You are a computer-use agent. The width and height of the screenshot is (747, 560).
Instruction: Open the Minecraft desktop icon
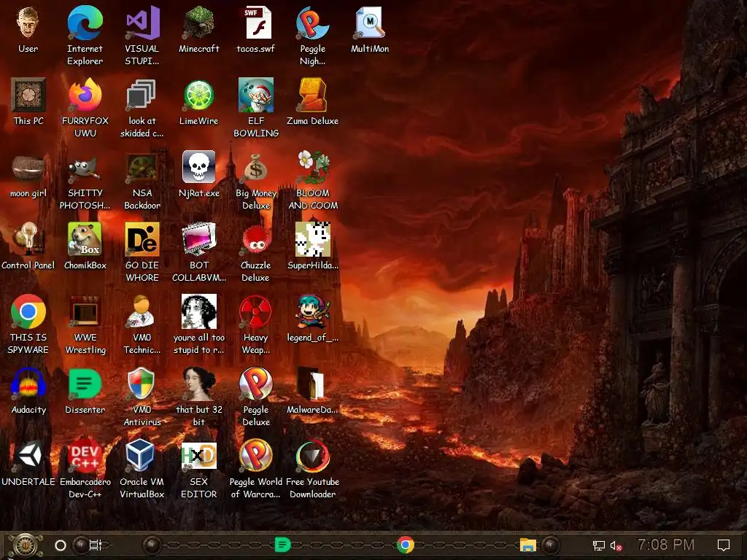coord(199,23)
